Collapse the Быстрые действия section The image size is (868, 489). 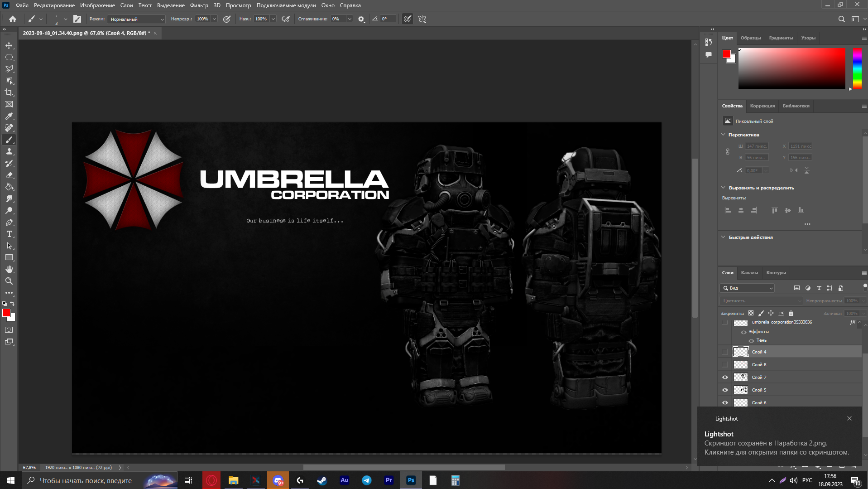[723, 237]
